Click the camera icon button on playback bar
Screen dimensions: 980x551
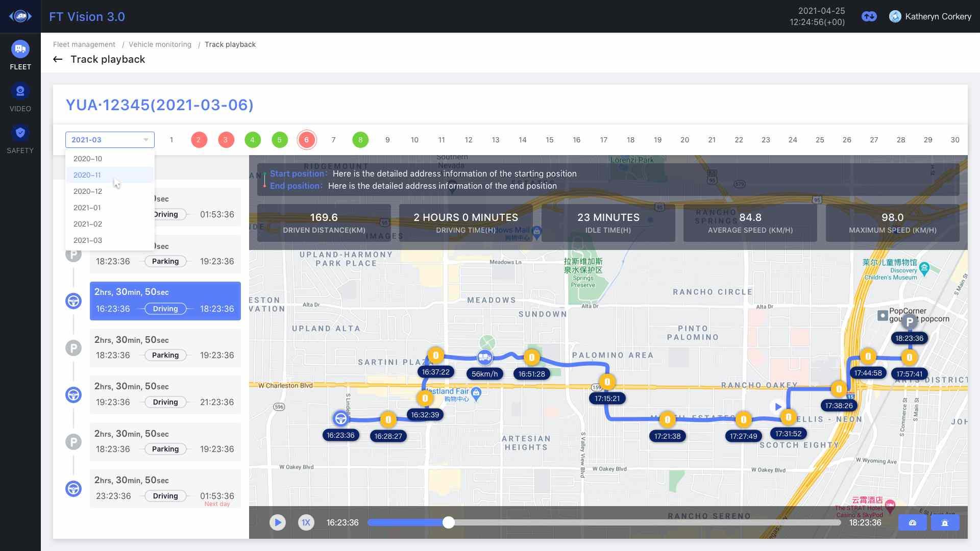(912, 522)
